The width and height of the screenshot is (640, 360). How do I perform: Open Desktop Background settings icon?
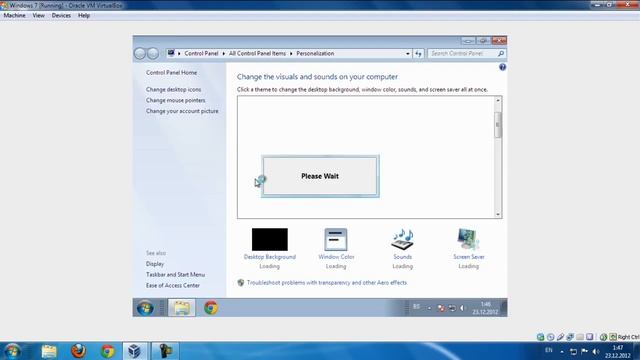pyautogui.click(x=270, y=240)
